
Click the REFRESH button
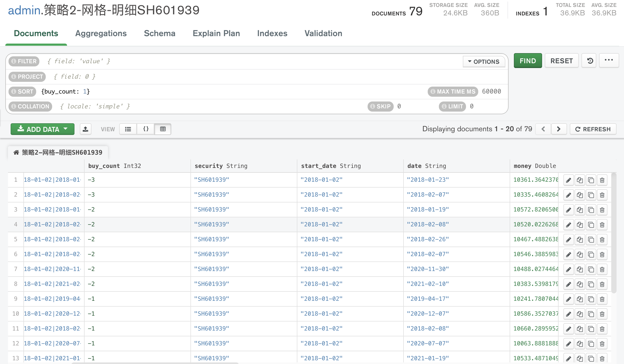point(593,129)
